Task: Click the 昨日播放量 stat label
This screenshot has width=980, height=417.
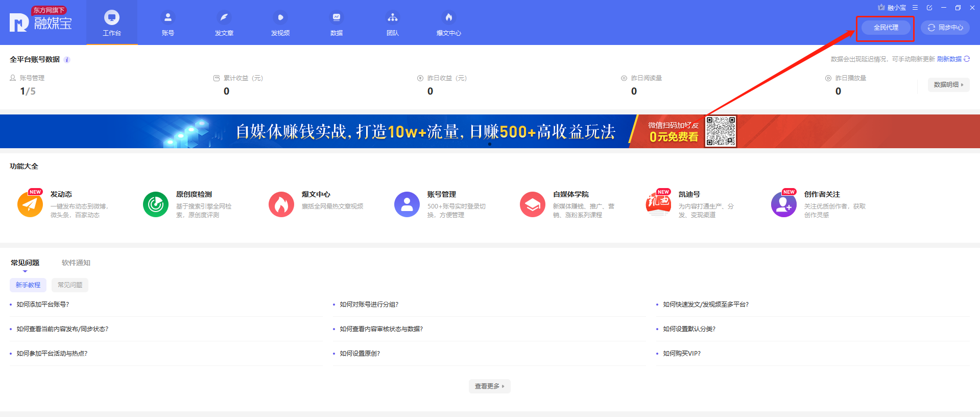Action: [851, 78]
